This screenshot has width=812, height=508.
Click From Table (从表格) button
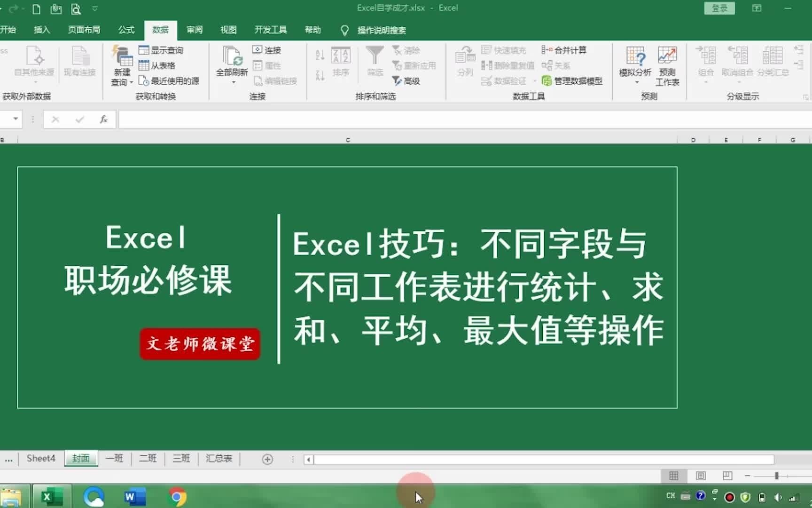[157, 65]
